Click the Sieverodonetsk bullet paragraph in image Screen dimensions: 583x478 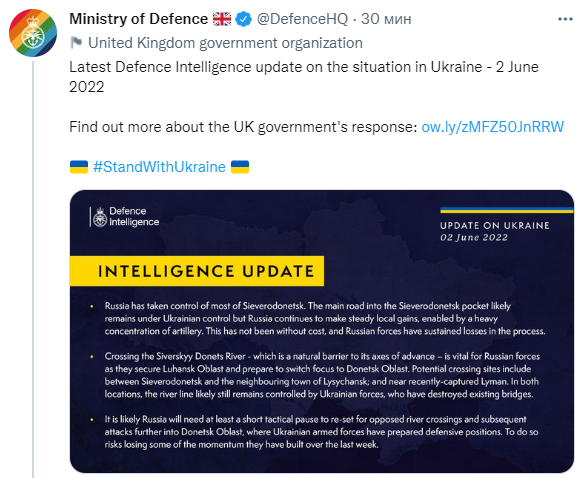click(x=325, y=319)
